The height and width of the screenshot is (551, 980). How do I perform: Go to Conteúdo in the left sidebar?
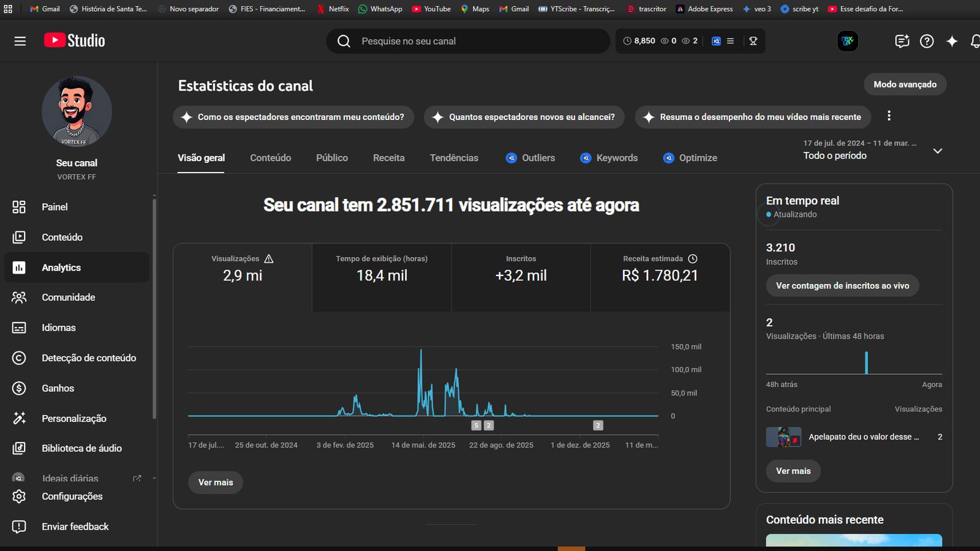pyautogui.click(x=77, y=237)
